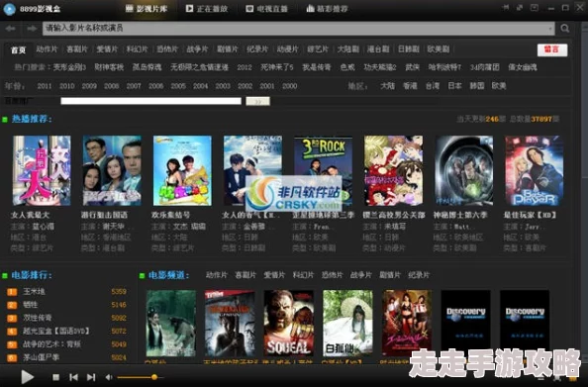Click rank 6 movie 茅山僵尸拳
This screenshot has width=588, height=387.
pos(42,357)
